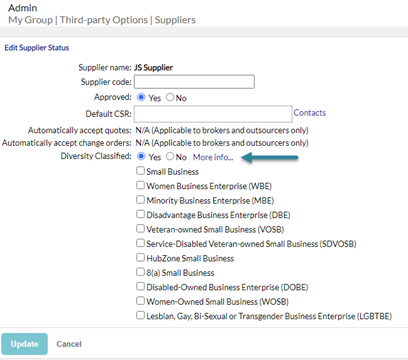Image resolution: width=408 pixels, height=360 pixels.
Task: Select No for Approved
Action: pos(170,97)
